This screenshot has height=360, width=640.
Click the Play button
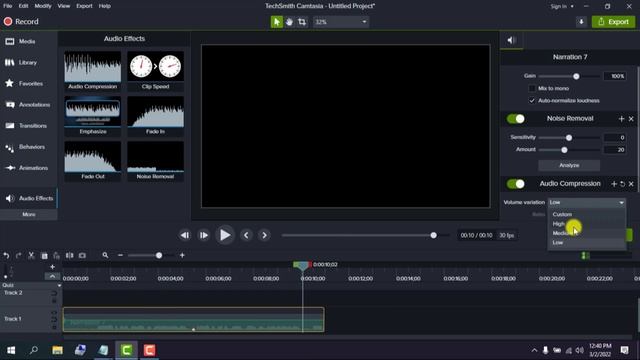click(x=225, y=235)
